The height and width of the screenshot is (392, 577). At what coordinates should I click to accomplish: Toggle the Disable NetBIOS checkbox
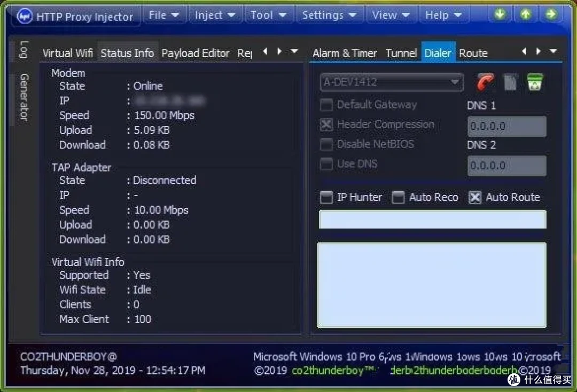(326, 144)
